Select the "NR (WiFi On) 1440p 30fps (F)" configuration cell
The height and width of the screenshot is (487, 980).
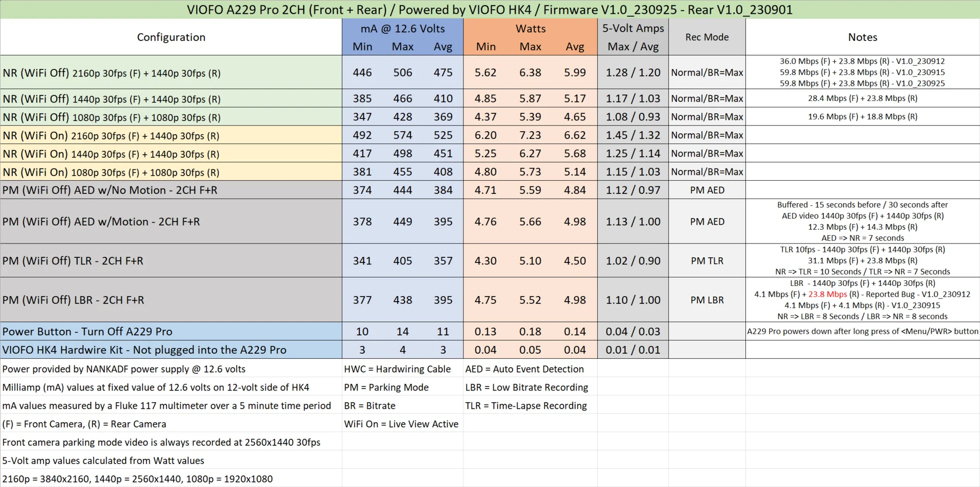click(171, 154)
